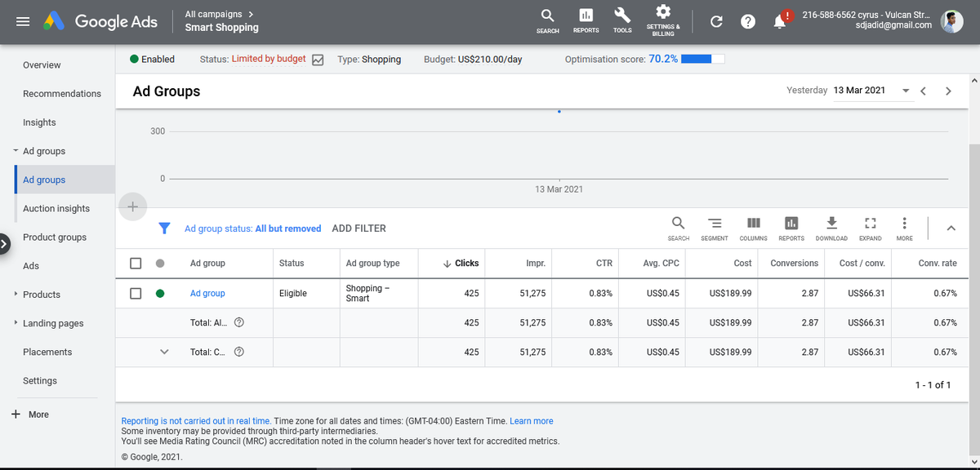980x470 pixels.
Task: Toggle the Ad group status filter chip
Action: (253, 228)
